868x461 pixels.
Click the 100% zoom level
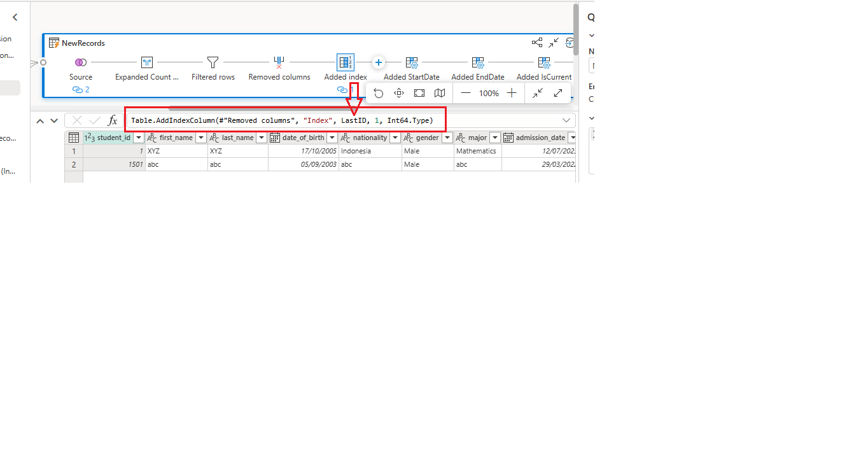(489, 93)
